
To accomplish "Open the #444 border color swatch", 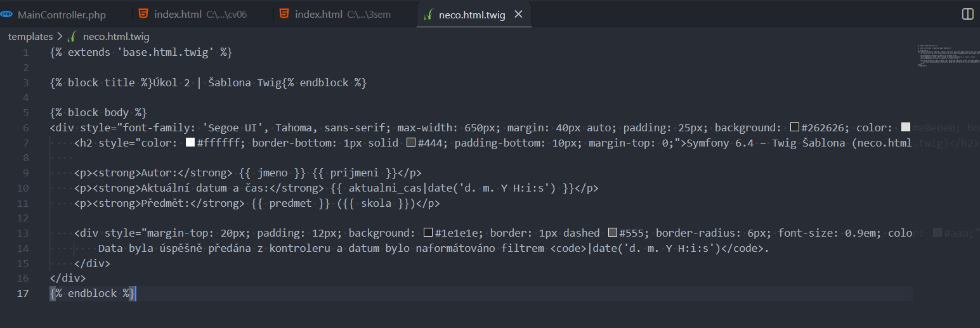I will pyautogui.click(x=411, y=143).
